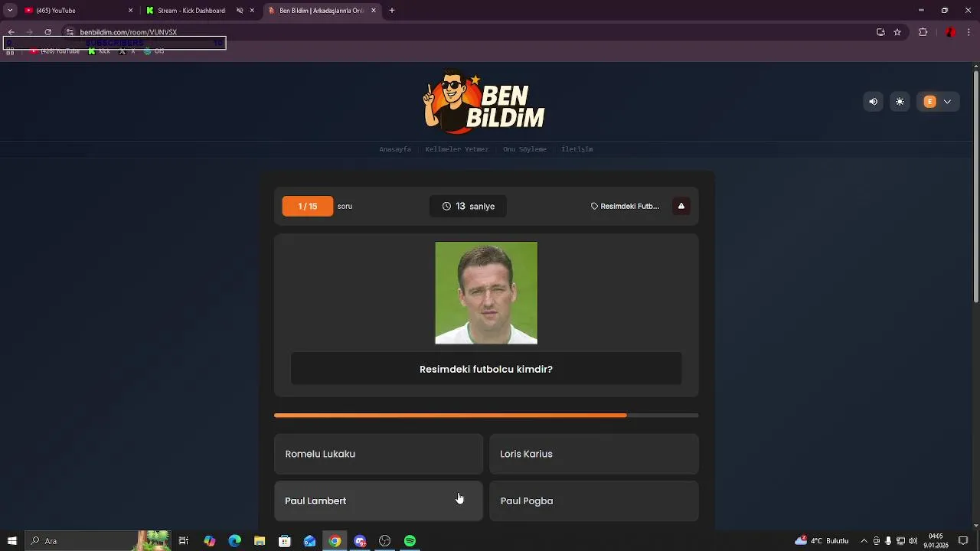The image size is (980, 551).
Task: Click the 13 saniye timer indicator
Action: point(468,206)
